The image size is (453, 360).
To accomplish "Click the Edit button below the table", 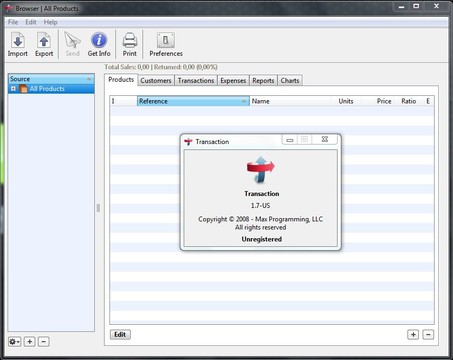I will (120, 334).
